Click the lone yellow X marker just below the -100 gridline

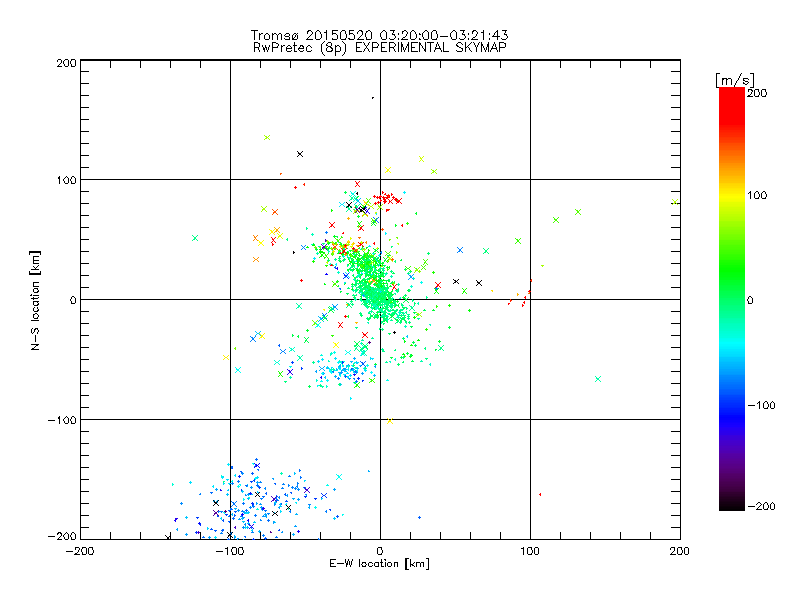pos(390,421)
